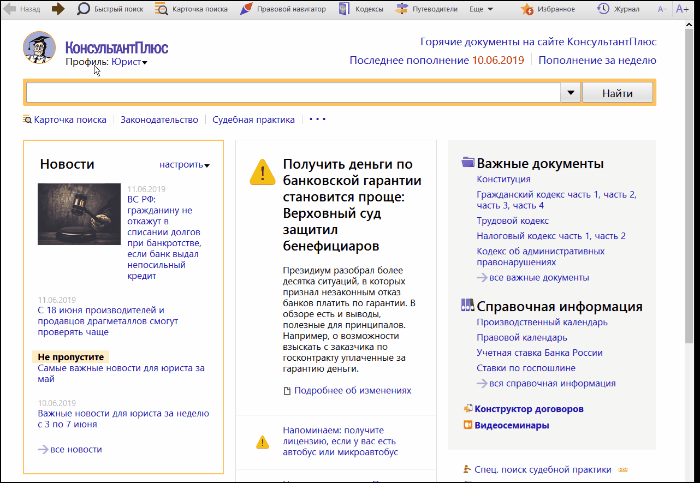Open news about производителей драгметаллов

(x=108, y=321)
